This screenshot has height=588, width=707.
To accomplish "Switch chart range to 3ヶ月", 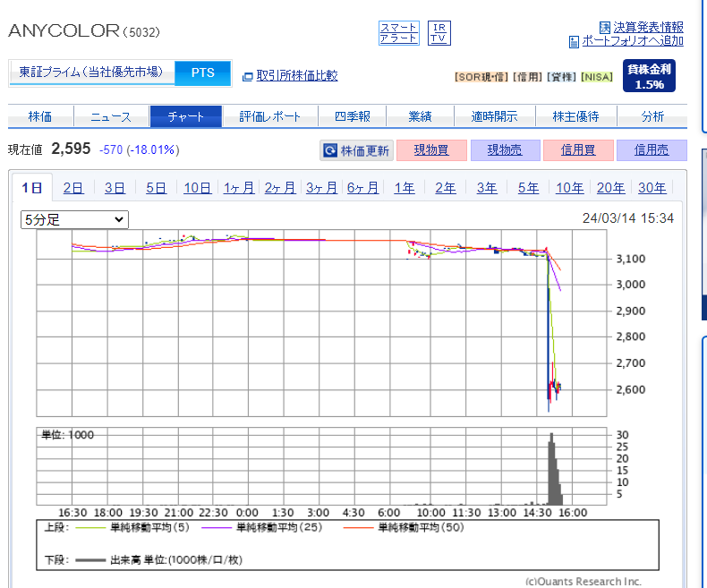I will pos(321,188).
